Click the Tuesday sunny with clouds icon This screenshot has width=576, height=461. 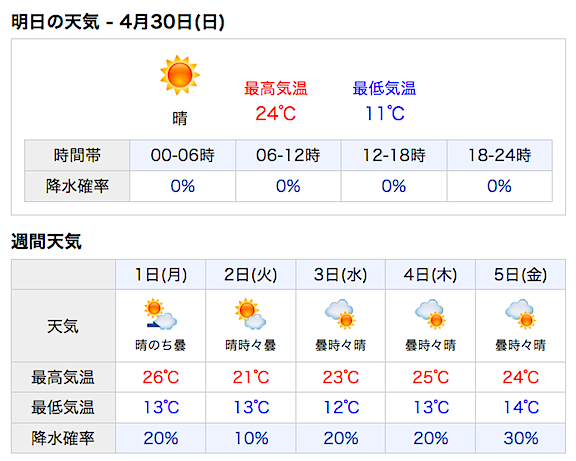coord(251,314)
